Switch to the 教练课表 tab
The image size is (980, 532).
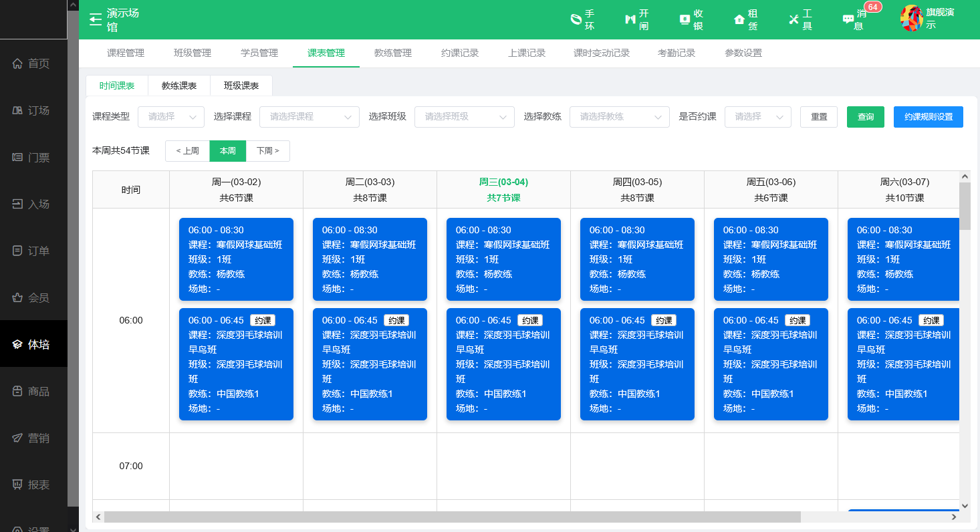point(179,86)
